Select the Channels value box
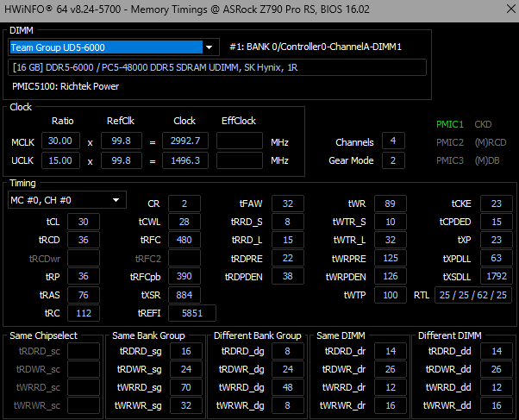 [x=392, y=141]
